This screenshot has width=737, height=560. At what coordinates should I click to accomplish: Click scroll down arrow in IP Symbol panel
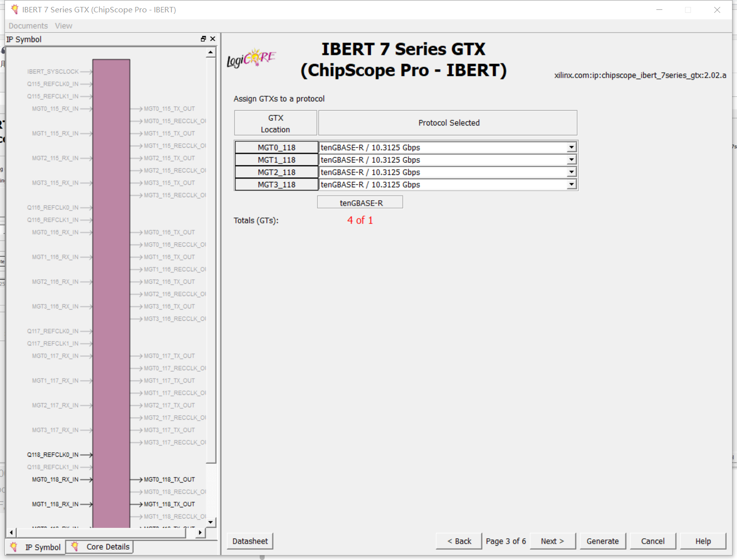pyautogui.click(x=211, y=522)
